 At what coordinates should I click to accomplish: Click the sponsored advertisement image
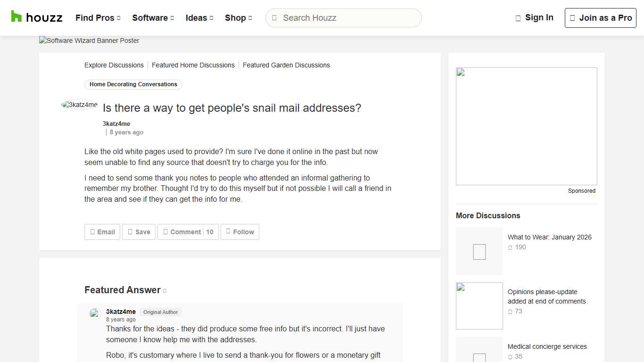(526, 126)
